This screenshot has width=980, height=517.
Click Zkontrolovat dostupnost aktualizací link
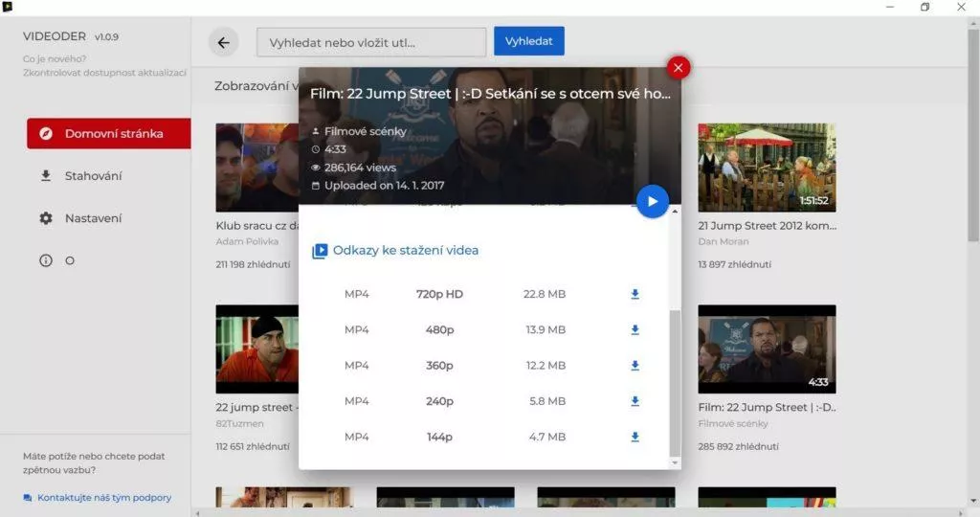(104, 73)
